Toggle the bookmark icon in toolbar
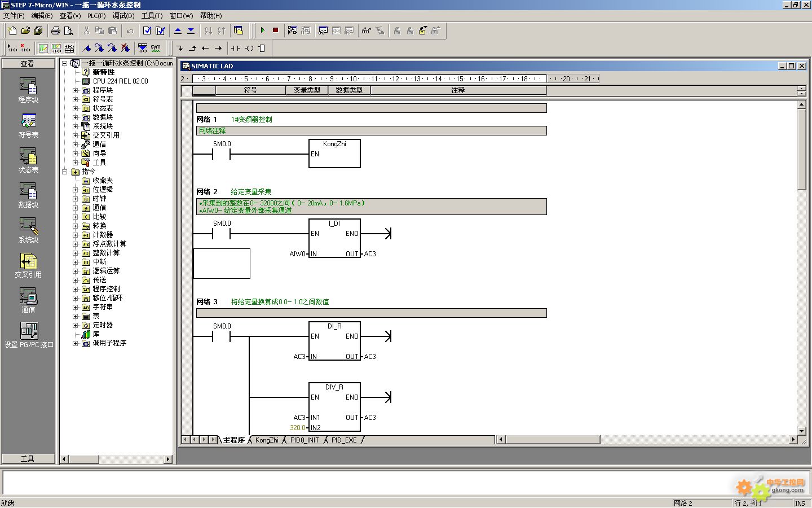812x508 pixels. 86,48
